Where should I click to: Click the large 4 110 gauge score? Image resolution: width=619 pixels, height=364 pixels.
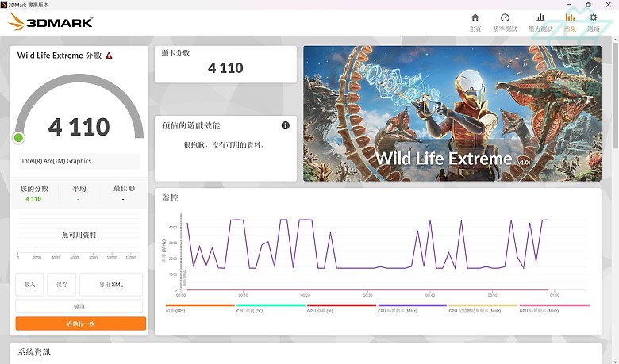pyautogui.click(x=79, y=127)
